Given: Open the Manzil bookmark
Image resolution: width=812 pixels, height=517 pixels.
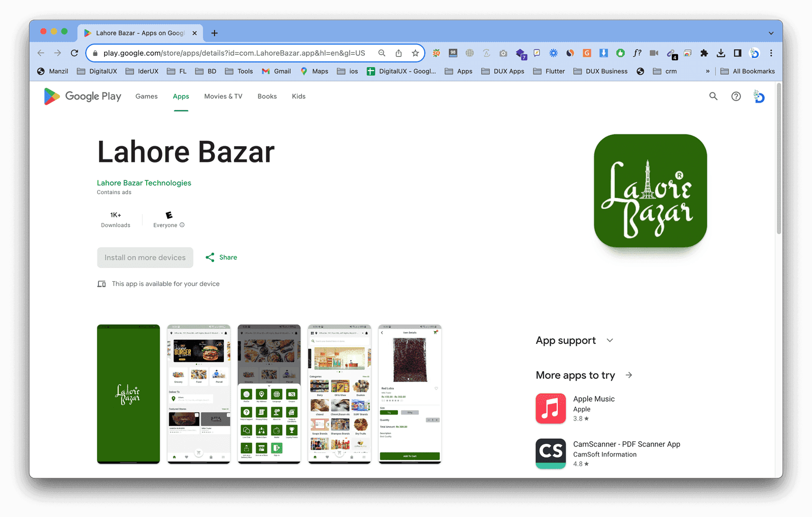Looking at the screenshot, I should pyautogui.click(x=52, y=71).
